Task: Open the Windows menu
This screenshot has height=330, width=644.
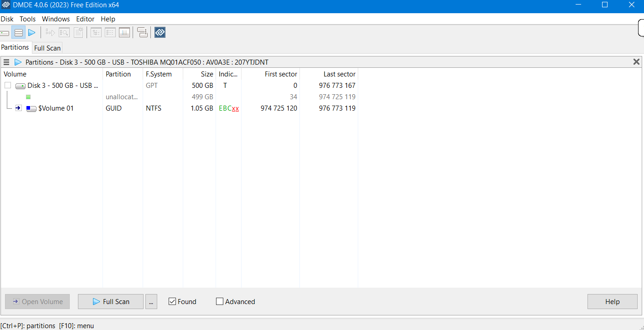Action: click(56, 19)
